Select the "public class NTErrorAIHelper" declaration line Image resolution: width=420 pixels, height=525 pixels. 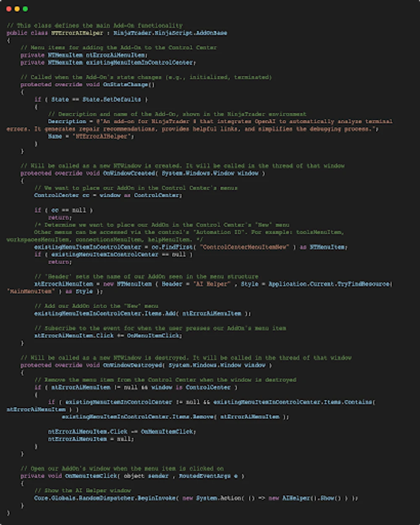click(117, 33)
